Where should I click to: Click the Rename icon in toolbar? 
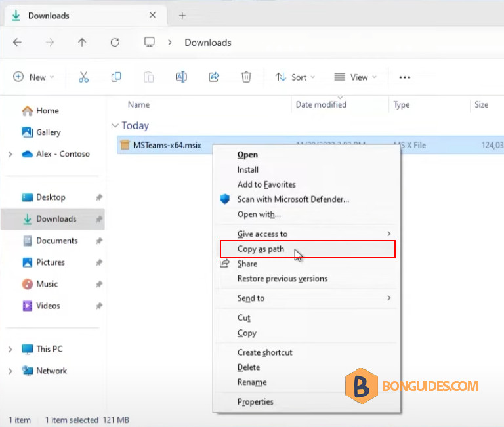coord(181,77)
